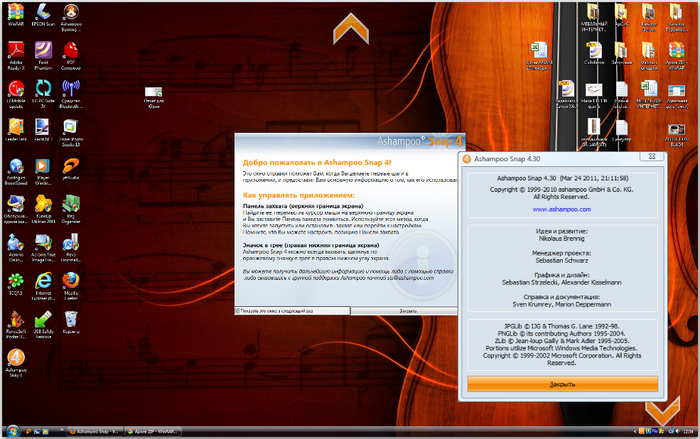Image resolution: width=700 pixels, height=439 pixels.
Task: Click the orange Закрыть button in About
Action: (562, 384)
